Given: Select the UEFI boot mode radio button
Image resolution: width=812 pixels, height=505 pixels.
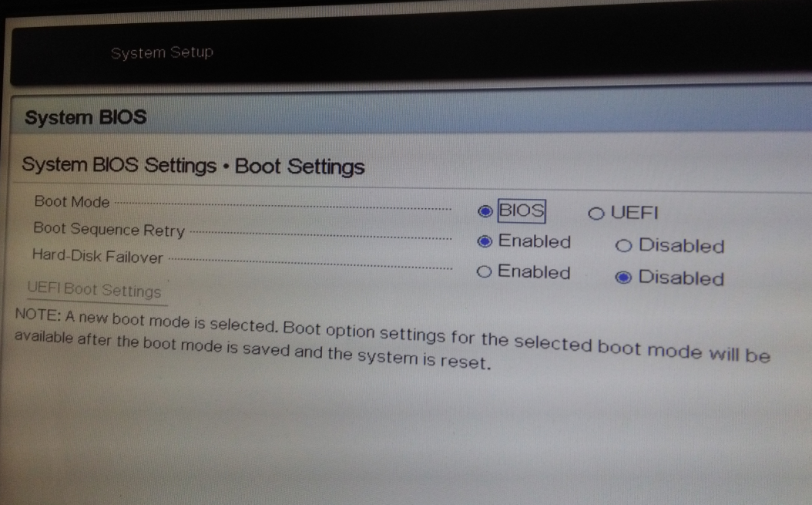Looking at the screenshot, I should coord(596,214).
